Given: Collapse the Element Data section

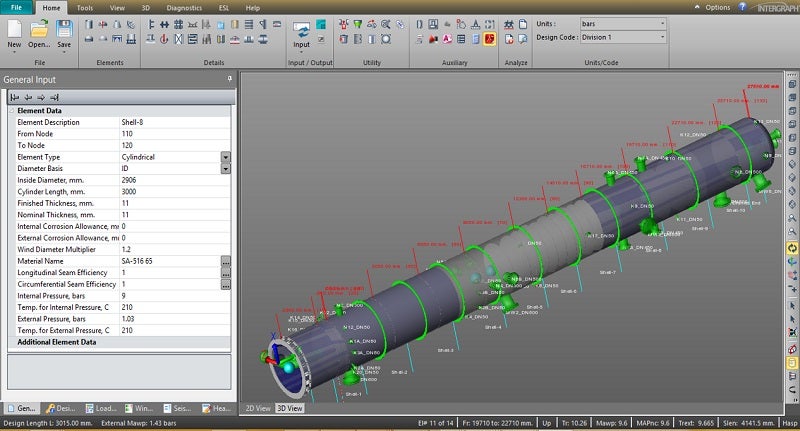Looking at the screenshot, I should tap(11, 110).
